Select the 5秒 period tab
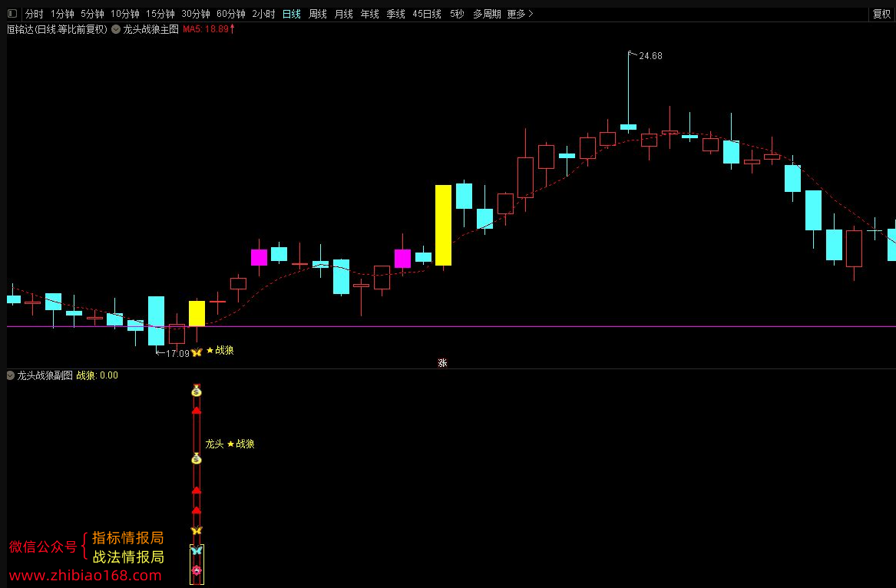Image resolution: width=896 pixels, height=588 pixels. click(x=457, y=14)
